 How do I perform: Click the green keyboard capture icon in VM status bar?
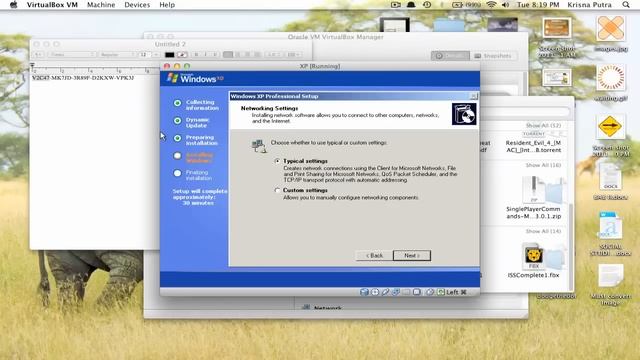[x=441, y=292]
